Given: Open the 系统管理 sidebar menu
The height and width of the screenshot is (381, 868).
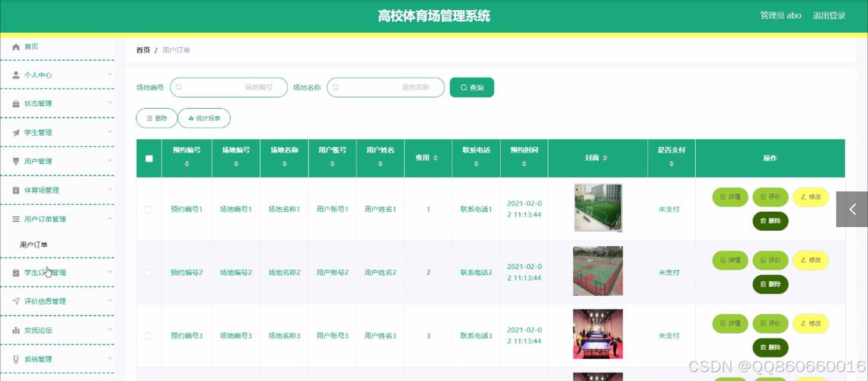Looking at the screenshot, I should pos(57,359).
